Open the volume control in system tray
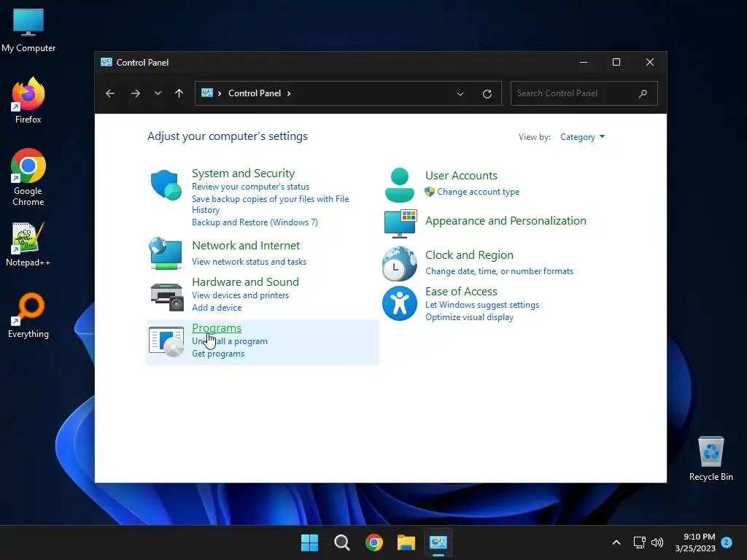 (657, 542)
